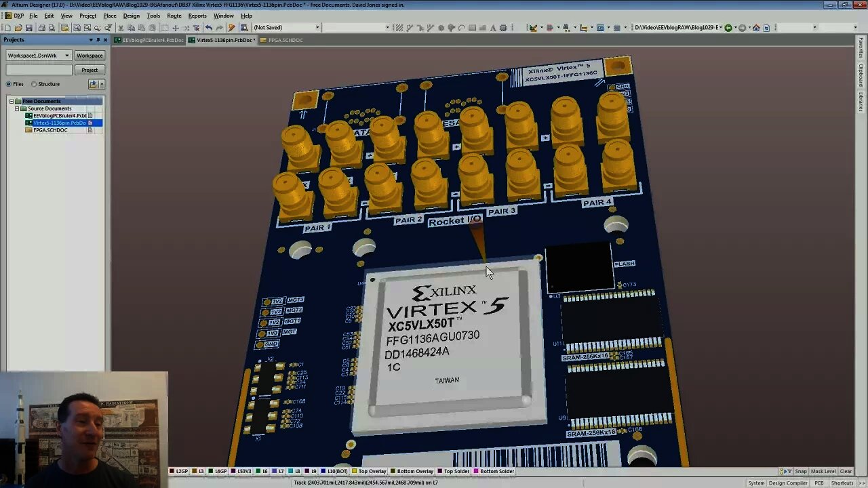Screen dimensions: 868x488
Task: Open the Libraries side panel tab
Action: point(861,101)
